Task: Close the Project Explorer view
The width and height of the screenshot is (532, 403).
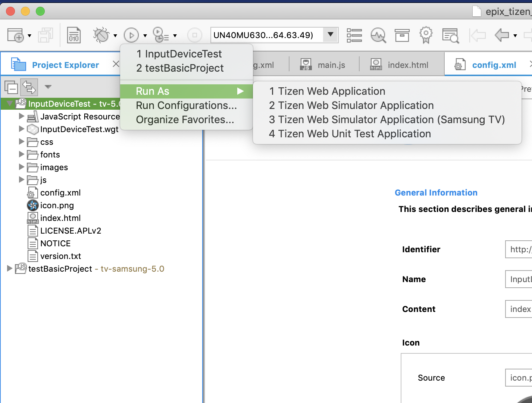Action: click(116, 64)
